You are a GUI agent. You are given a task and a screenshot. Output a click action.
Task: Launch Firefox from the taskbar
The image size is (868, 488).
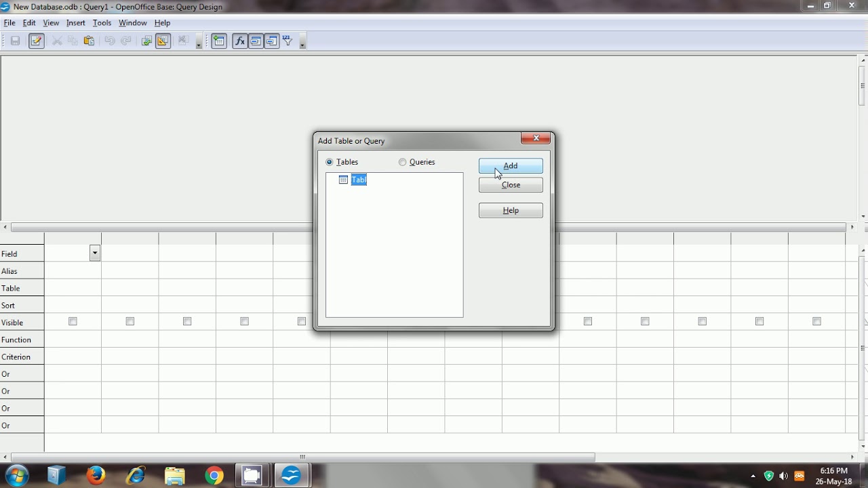click(x=96, y=475)
